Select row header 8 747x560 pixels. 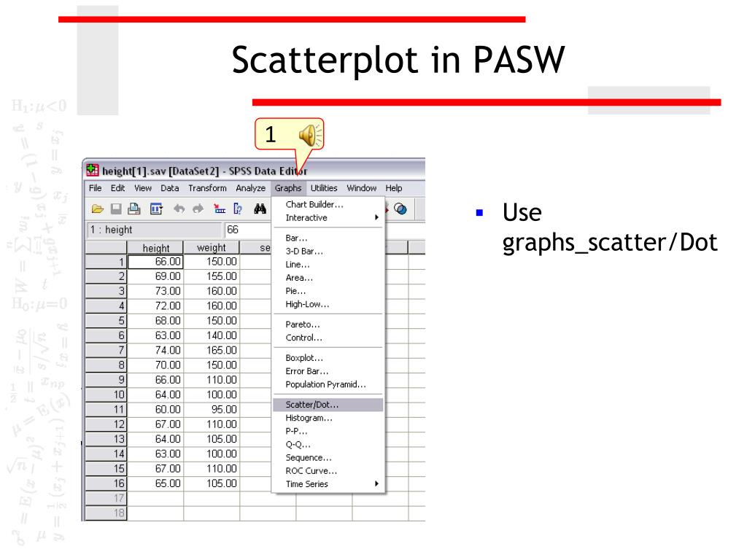pyautogui.click(x=107, y=365)
